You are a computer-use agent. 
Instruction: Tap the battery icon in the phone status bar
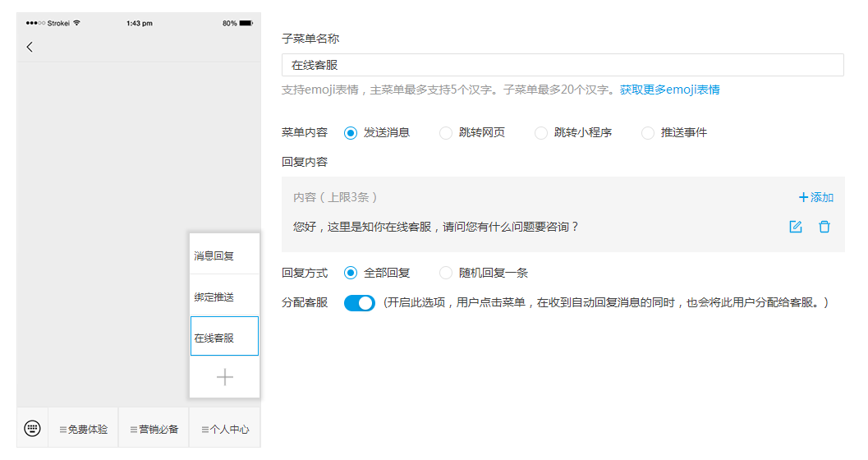[x=246, y=23]
